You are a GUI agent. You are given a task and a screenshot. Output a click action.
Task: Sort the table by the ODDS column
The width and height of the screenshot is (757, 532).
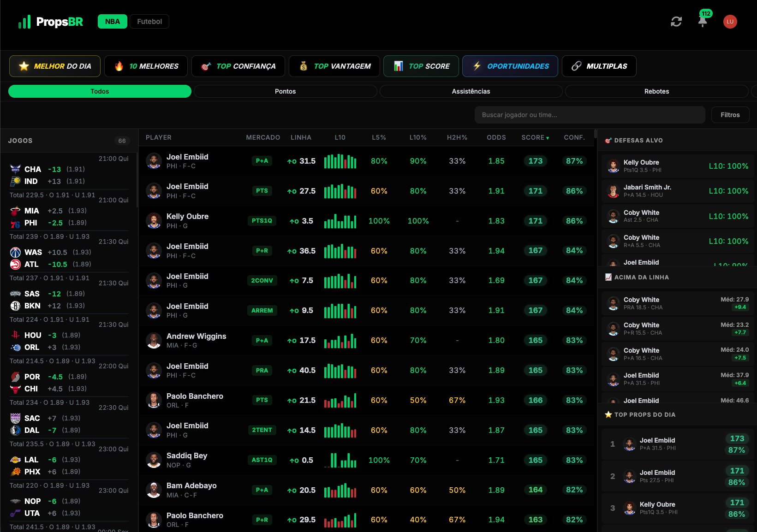pos(496,137)
